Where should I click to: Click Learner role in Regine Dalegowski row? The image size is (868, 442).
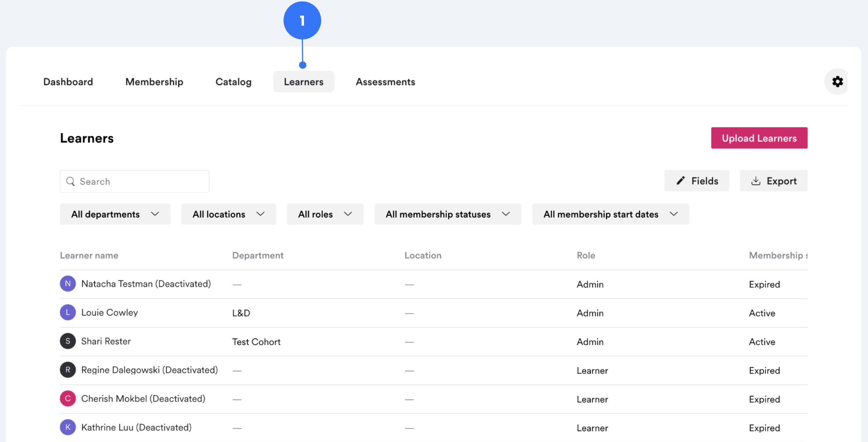593,370
